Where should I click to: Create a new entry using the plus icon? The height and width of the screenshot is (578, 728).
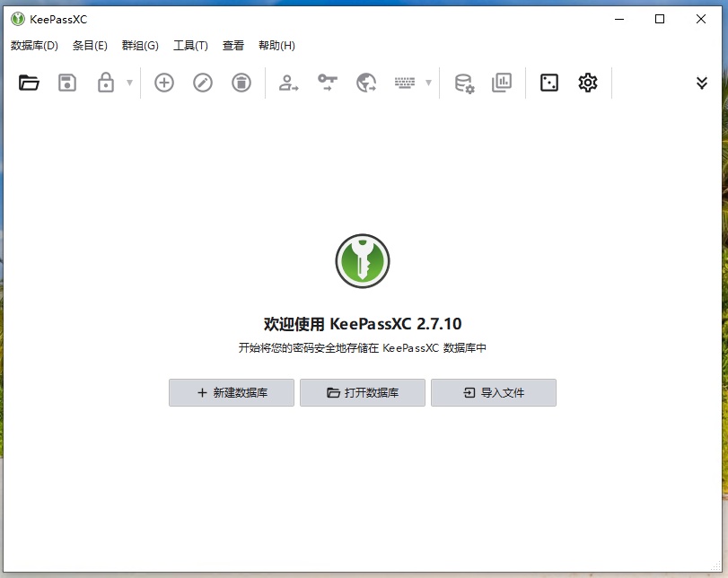tap(164, 82)
